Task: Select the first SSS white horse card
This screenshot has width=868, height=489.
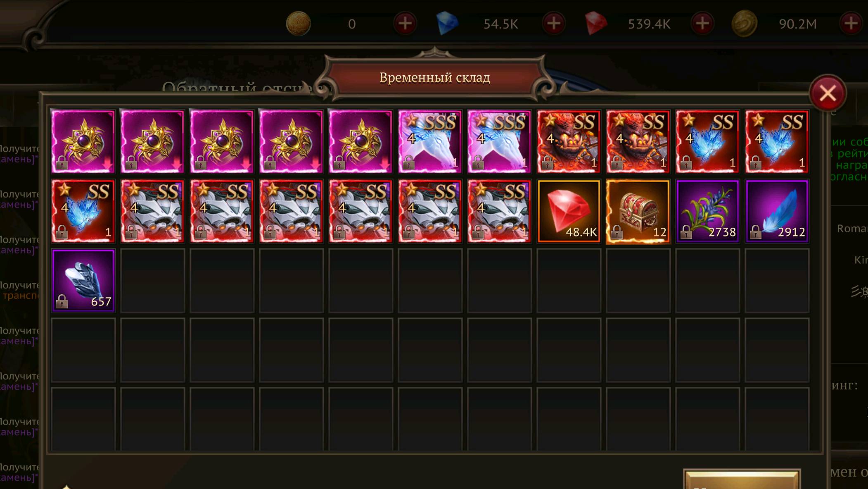Action: pyautogui.click(x=430, y=142)
